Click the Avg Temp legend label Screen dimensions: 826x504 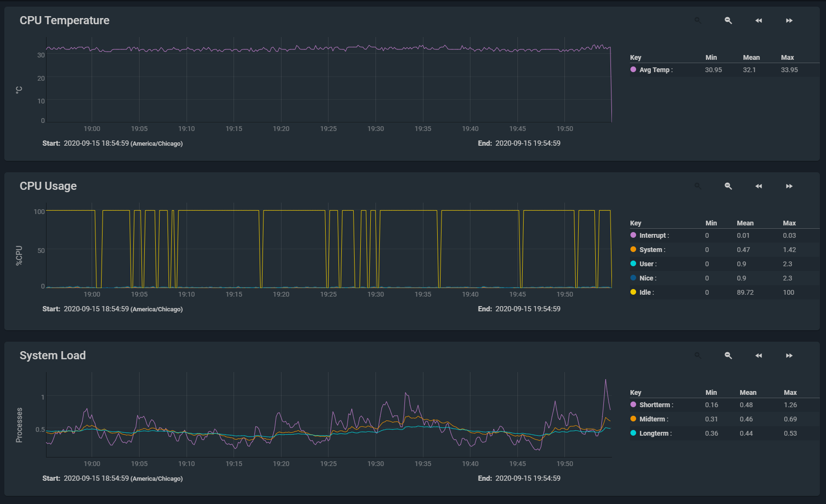pos(655,70)
